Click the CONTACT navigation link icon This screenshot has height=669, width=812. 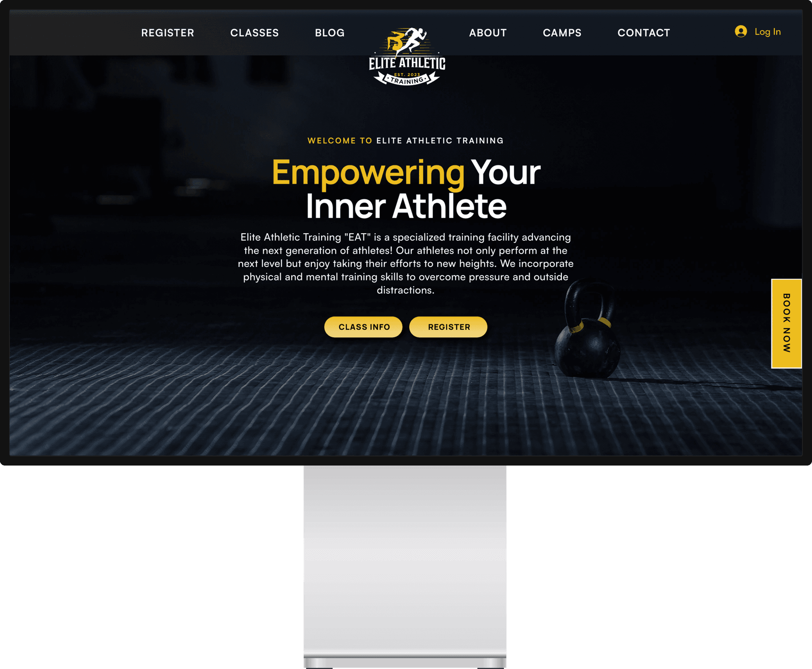[x=643, y=32]
